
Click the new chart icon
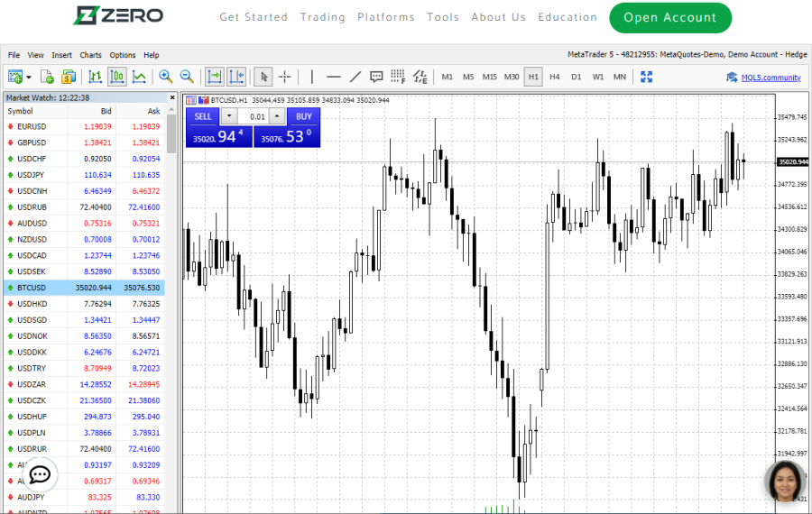(x=15, y=78)
